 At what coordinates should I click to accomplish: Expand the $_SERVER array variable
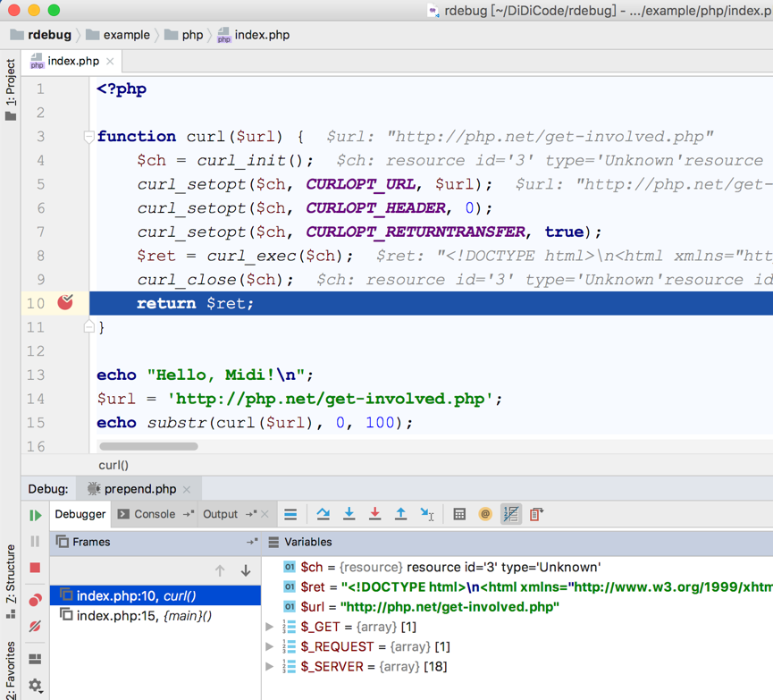(x=269, y=666)
